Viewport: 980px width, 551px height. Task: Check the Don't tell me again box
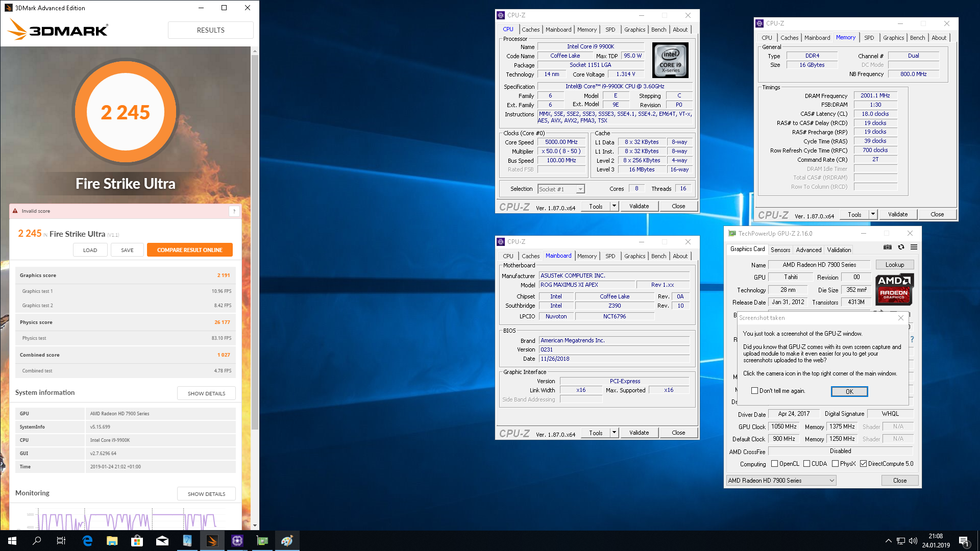click(x=754, y=391)
